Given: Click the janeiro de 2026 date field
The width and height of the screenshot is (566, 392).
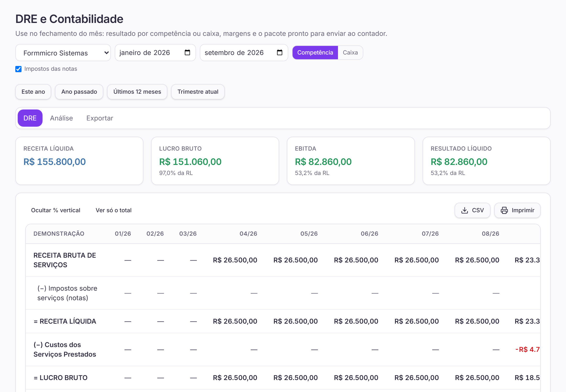Looking at the screenshot, I should [155, 53].
